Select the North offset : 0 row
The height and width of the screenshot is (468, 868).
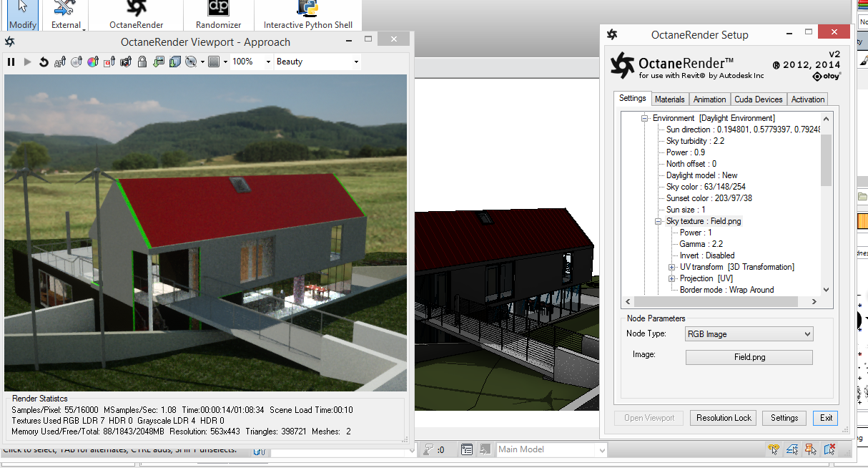[x=691, y=164]
